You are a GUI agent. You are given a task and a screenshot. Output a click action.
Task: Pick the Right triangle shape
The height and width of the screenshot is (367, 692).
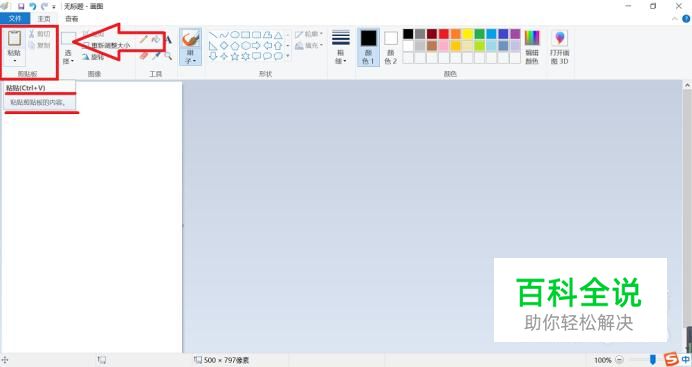coord(213,45)
